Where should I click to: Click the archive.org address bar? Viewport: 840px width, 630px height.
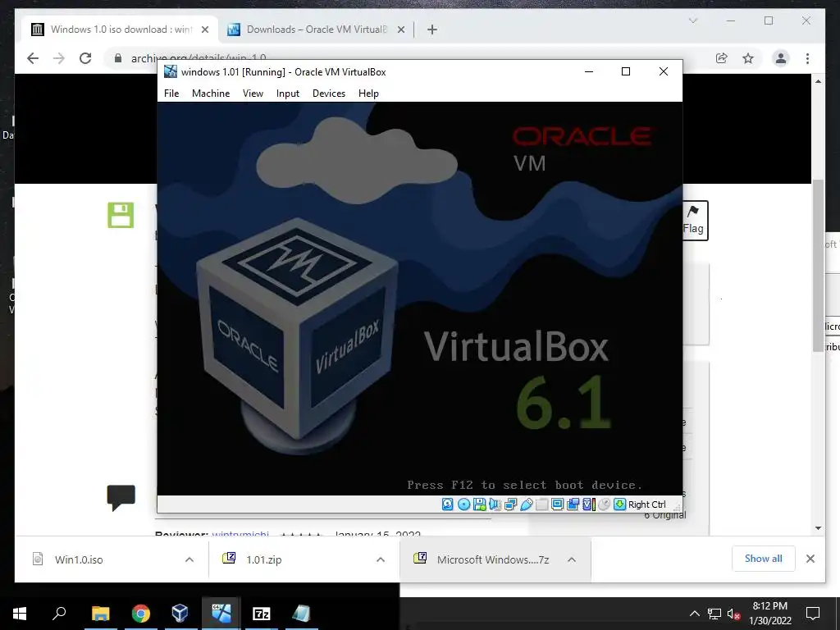(407, 58)
